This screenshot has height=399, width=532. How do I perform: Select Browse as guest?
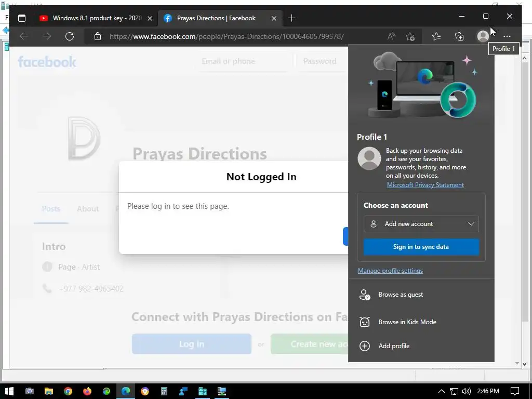point(421,295)
